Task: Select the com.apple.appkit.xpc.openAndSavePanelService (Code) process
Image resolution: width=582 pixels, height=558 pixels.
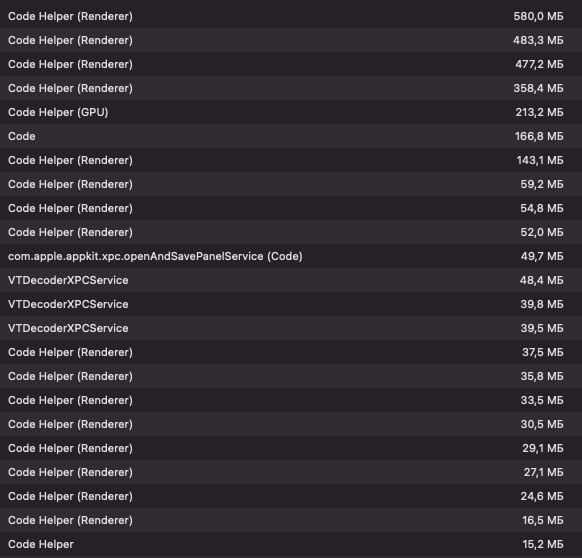Action: (291, 256)
